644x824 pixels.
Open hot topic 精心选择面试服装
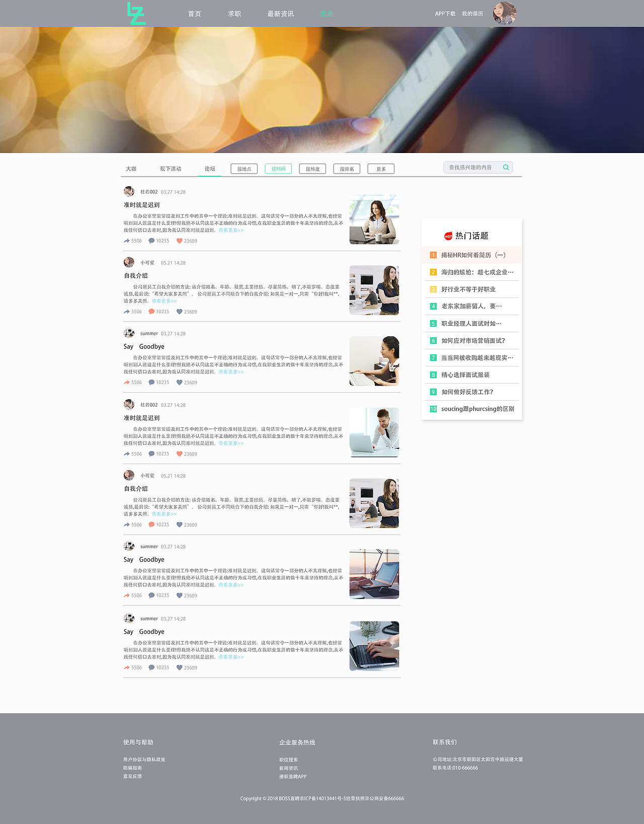tap(465, 375)
